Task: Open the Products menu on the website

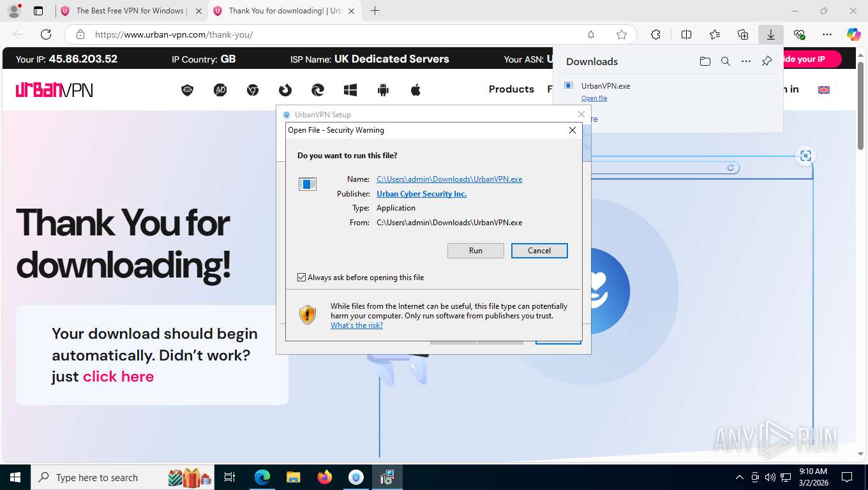Action: point(511,89)
